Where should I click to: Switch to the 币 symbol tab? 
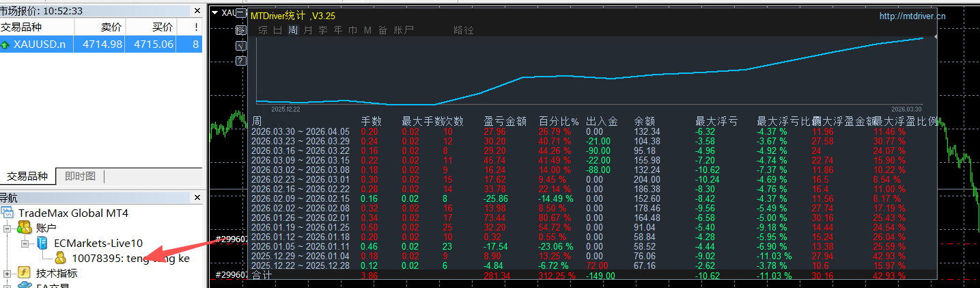[353, 30]
